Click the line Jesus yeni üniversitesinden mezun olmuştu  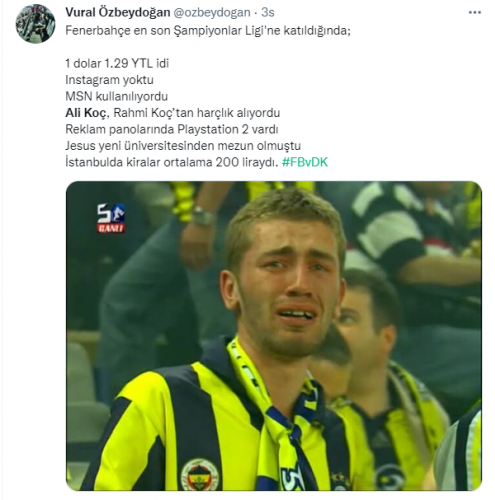183,146
